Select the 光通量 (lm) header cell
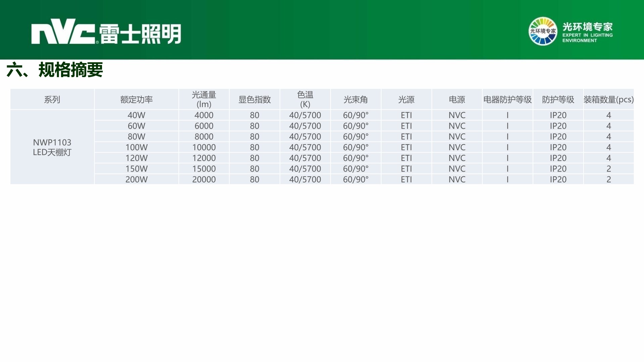 click(204, 100)
